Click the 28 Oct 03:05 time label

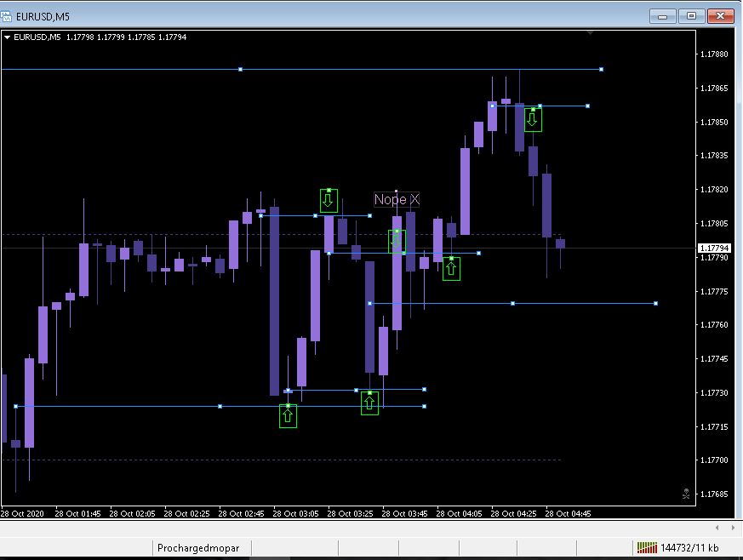point(295,513)
